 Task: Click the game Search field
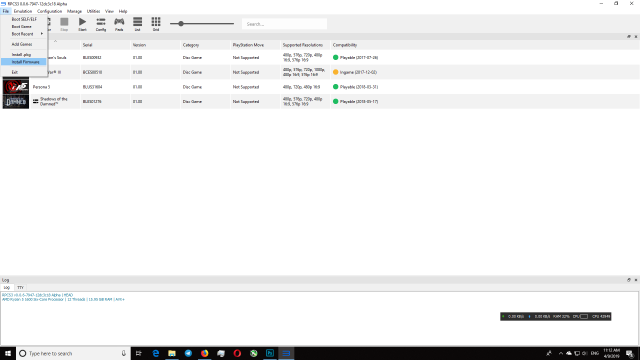pyautogui.click(x=284, y=24)
